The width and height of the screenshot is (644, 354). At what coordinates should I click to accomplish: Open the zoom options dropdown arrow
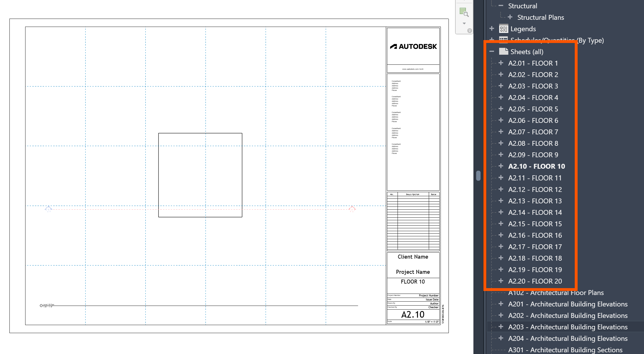coord(464,23)
